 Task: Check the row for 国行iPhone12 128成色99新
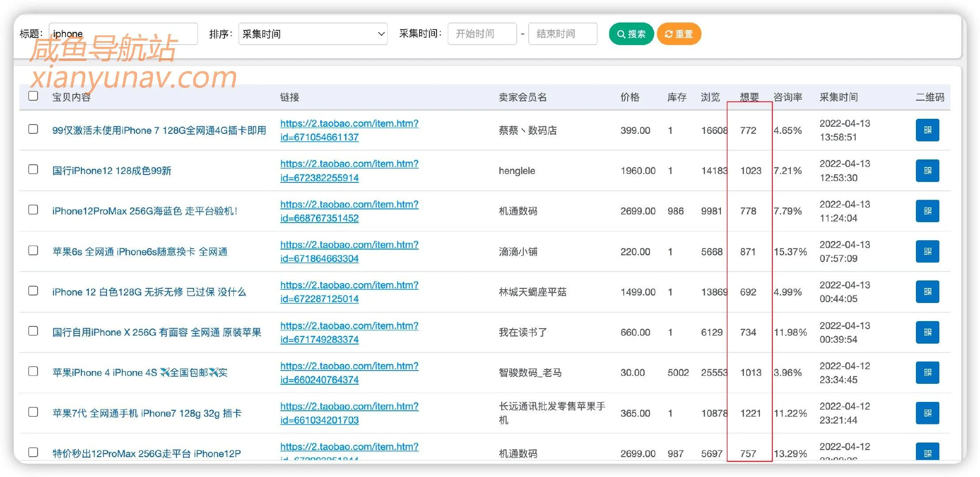click(33, 169)
